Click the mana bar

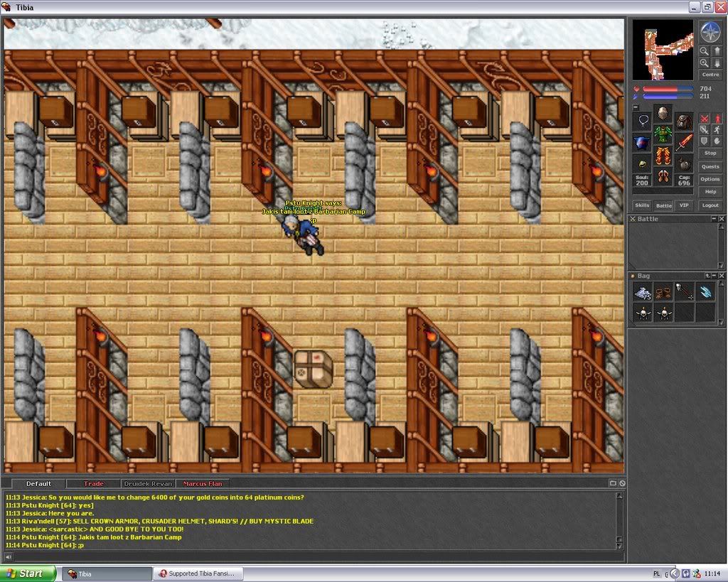(668, 96)
